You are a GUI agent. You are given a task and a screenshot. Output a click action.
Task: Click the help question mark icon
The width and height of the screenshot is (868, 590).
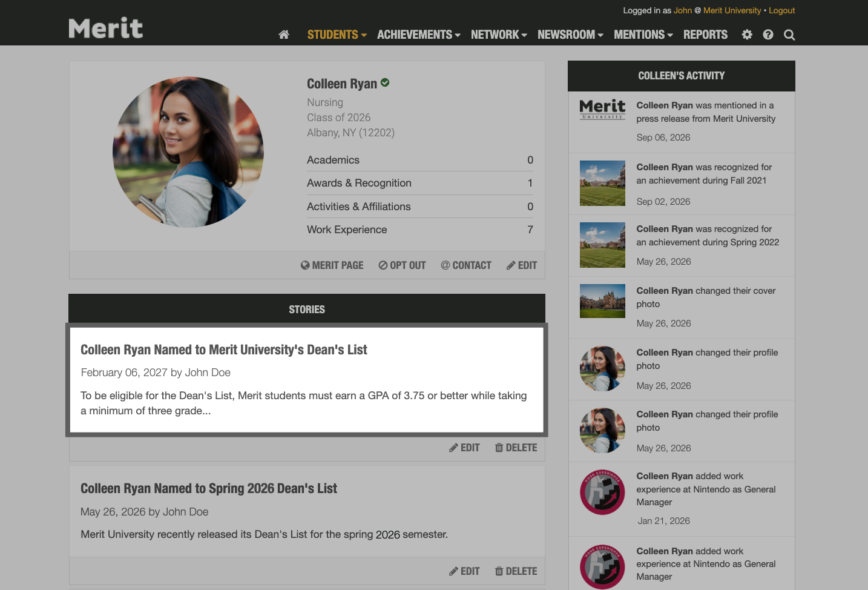click(768, 35)
